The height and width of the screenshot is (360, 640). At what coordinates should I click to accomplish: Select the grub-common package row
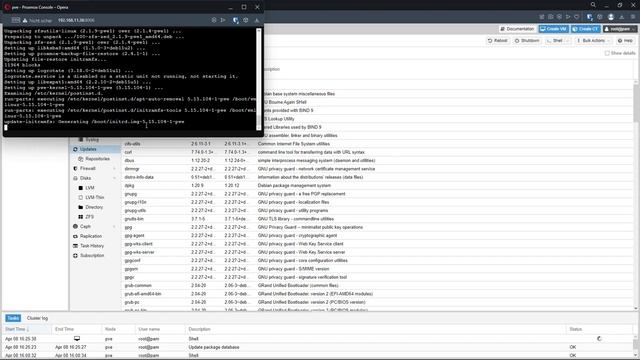[378, 286]
